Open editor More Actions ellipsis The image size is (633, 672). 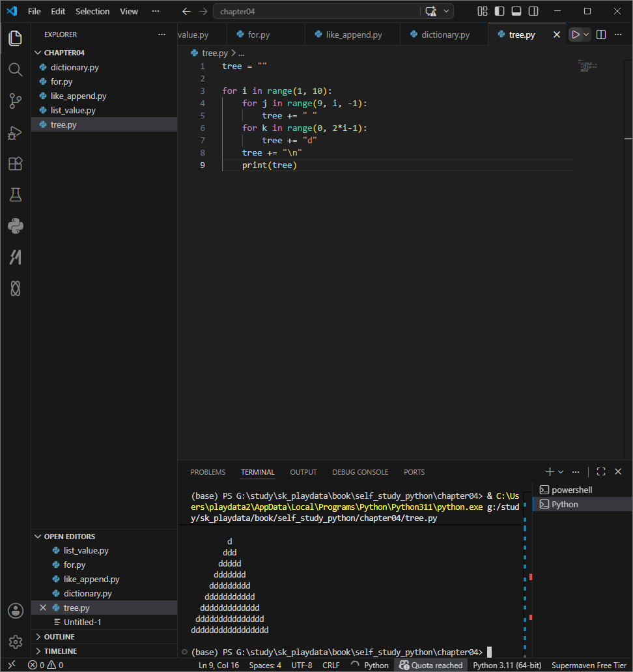(618, 35)
